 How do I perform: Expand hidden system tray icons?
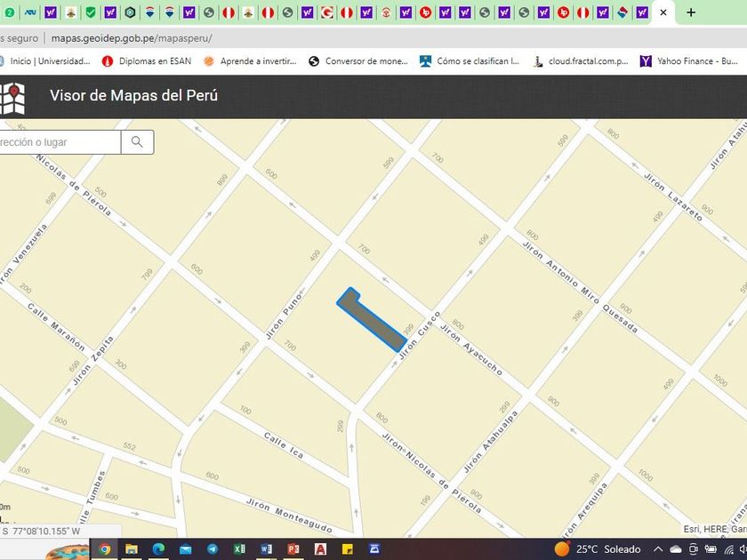click(660, 549)
